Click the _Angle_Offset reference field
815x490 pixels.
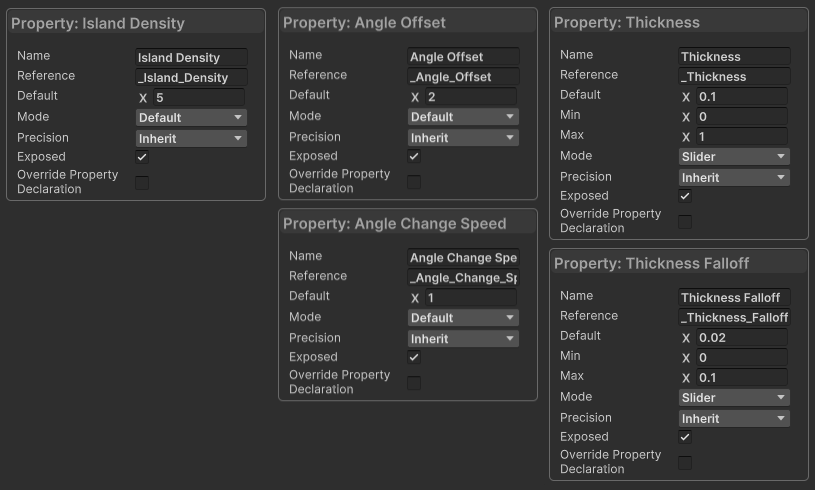click(463, 77)
